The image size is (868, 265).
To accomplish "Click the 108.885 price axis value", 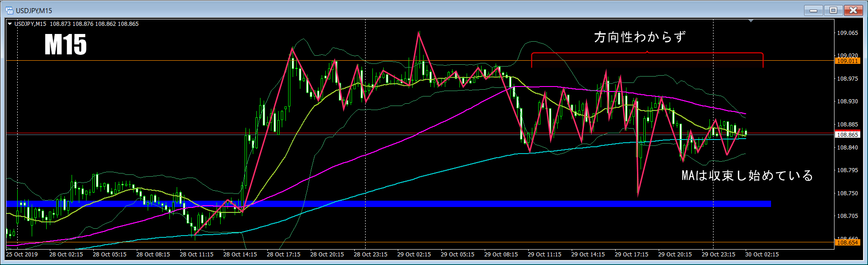I will [847, 125].
